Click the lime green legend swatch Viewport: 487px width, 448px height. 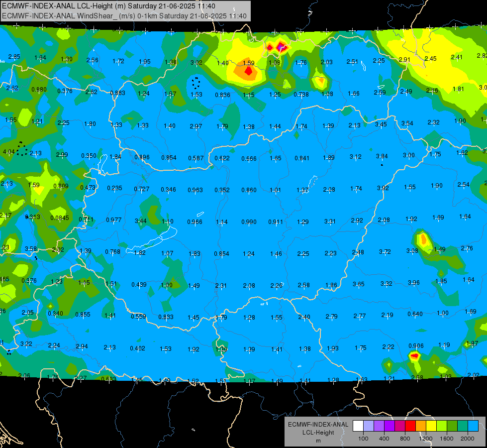(x=442, y=426)
